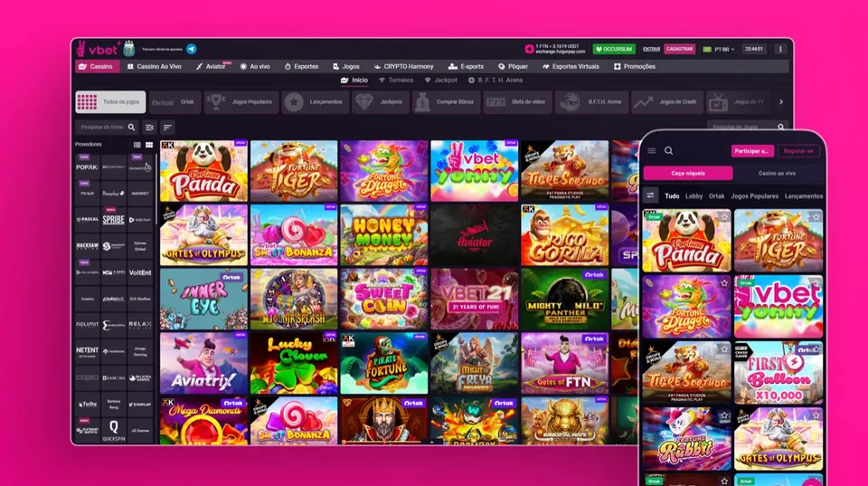Image resolution: width=868 pixels, height=486 pixels.
Task: Click the game search magnifier on desktop
Action: point(780,127)
